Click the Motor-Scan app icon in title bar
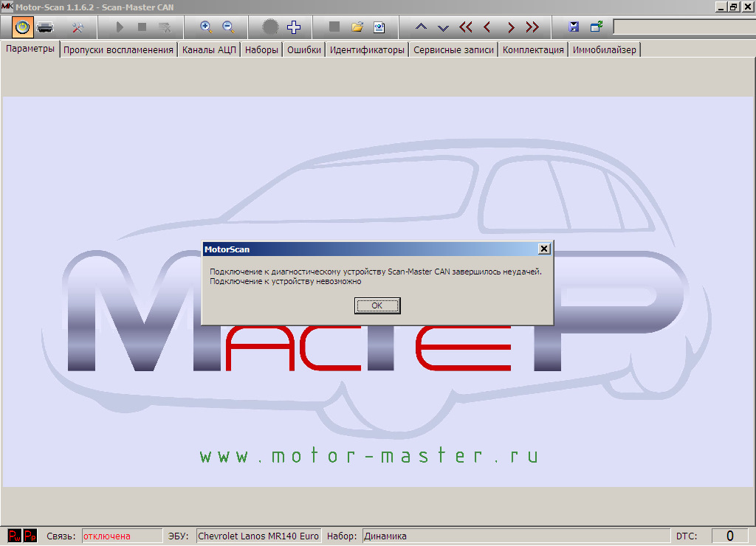The width and height of the screenshot is (756, 546). pos(7,7)
